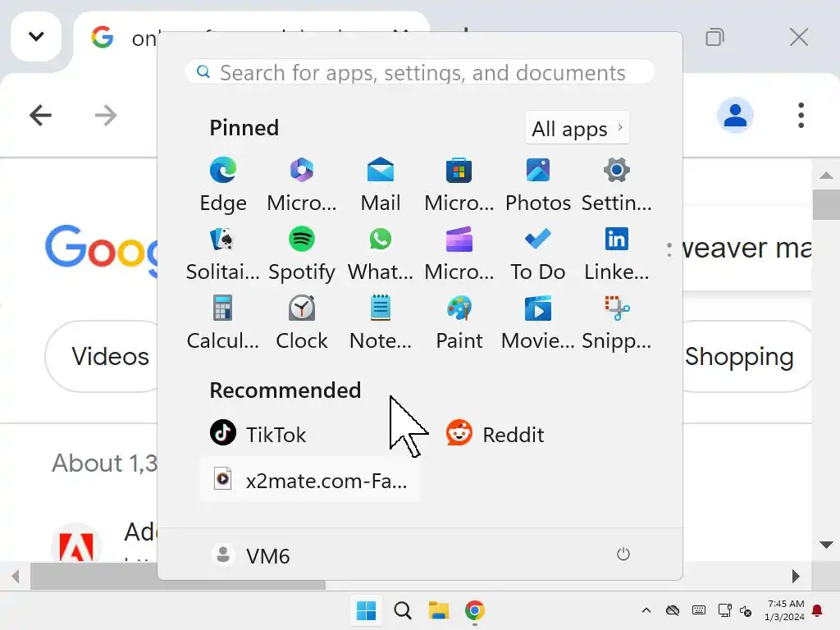
Task: Click the cloud sync tray icon
Action: (673, 610)
